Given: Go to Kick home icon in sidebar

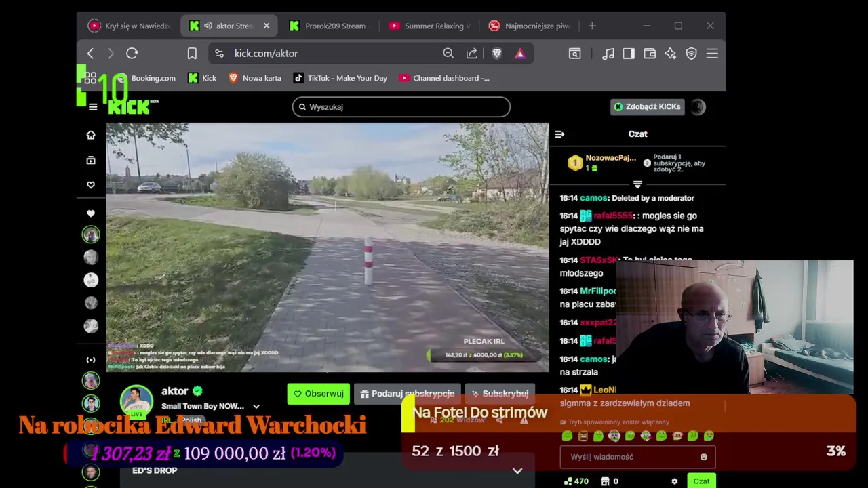Looking at the screenshot, I should 91,135.
